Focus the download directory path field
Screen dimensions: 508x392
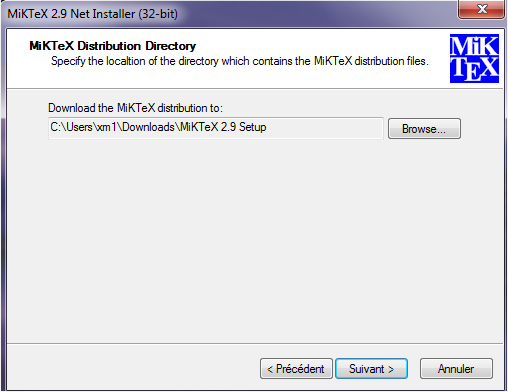(216, 128)
